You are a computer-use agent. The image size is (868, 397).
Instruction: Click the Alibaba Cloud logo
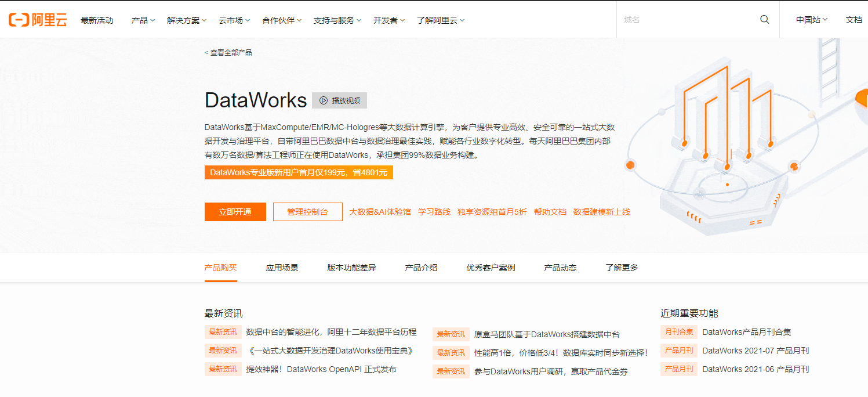click(x=38, y=20)
